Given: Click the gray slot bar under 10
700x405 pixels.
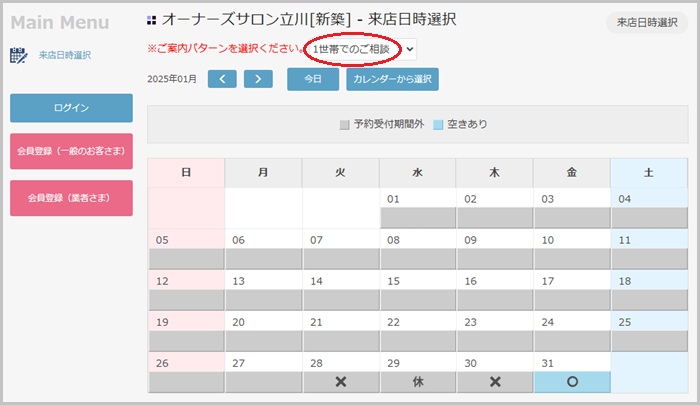Looking at the screenshot, I should click(572, 259).
